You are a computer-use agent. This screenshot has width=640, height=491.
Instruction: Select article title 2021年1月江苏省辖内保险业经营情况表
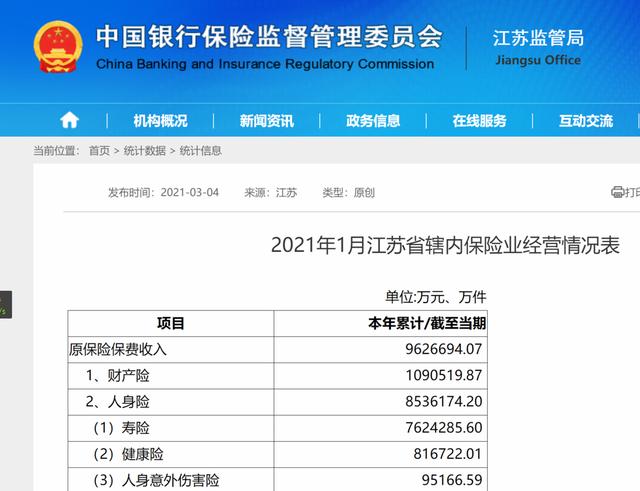[x=445, y=245]
